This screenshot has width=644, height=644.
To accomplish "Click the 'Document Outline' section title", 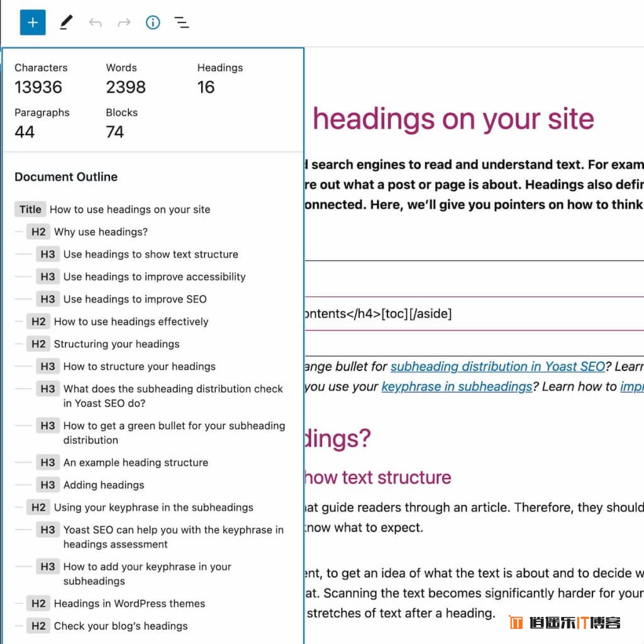I will (66, 177).
